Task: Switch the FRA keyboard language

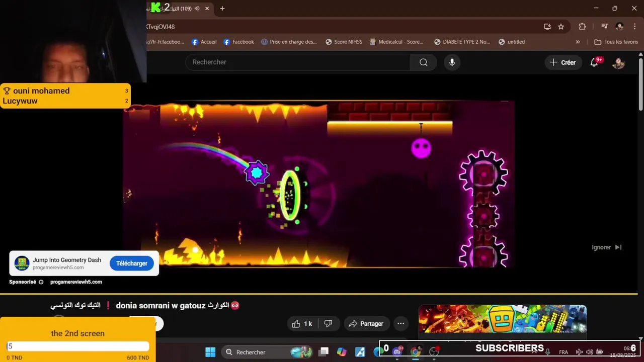Action: click(x=563, y=352)
